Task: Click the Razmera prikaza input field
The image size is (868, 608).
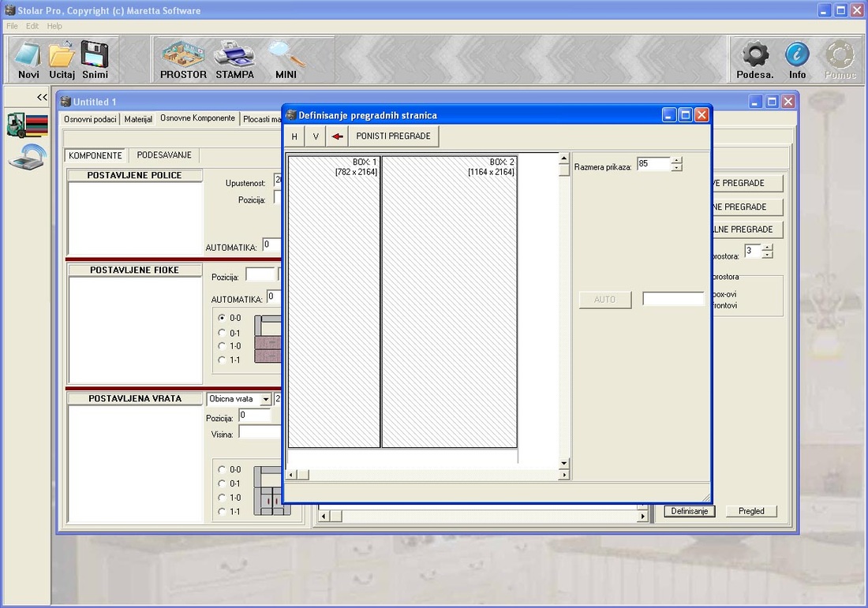Action: click(653, 164)
